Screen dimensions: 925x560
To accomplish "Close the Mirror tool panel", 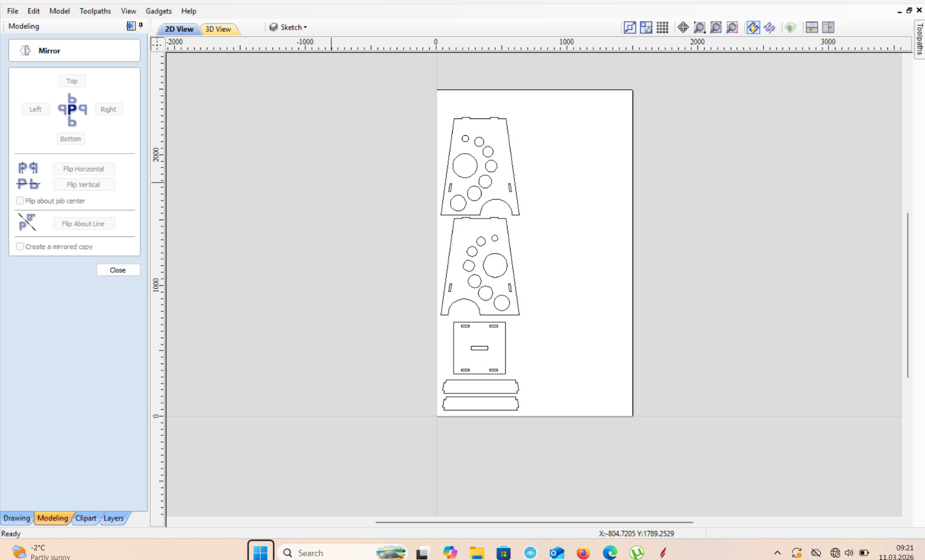I will click(118, 269).
